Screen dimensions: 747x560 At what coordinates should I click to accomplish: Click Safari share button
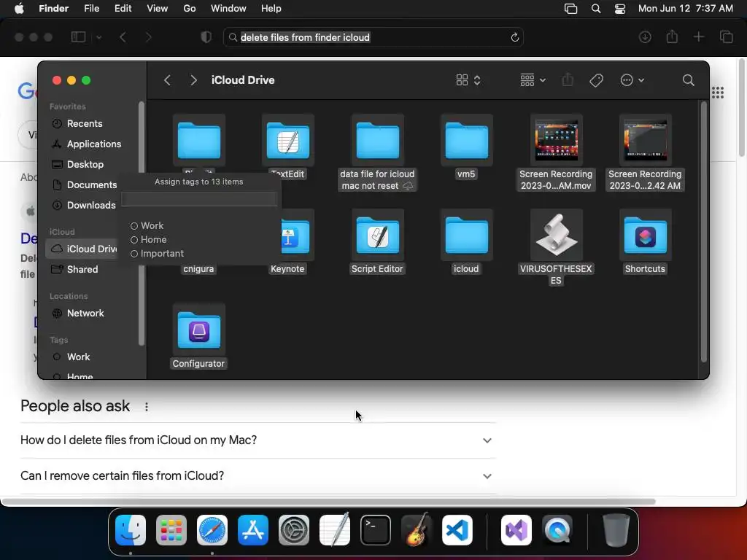click(x=672, y=36)
